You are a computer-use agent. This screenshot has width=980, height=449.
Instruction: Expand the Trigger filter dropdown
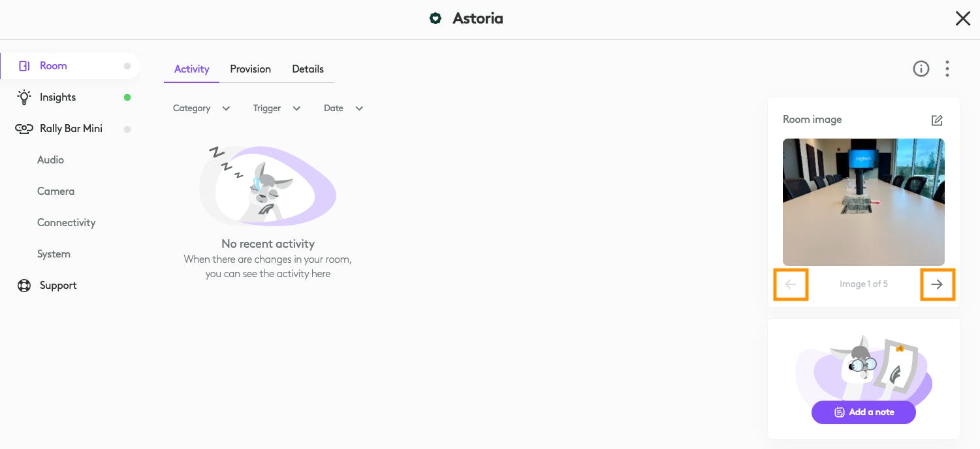pyautogui.click(x=277, y=108)
